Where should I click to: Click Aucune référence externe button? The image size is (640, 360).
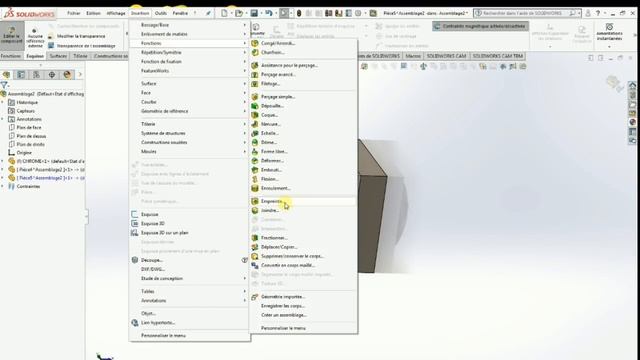[x=35, y=38]
